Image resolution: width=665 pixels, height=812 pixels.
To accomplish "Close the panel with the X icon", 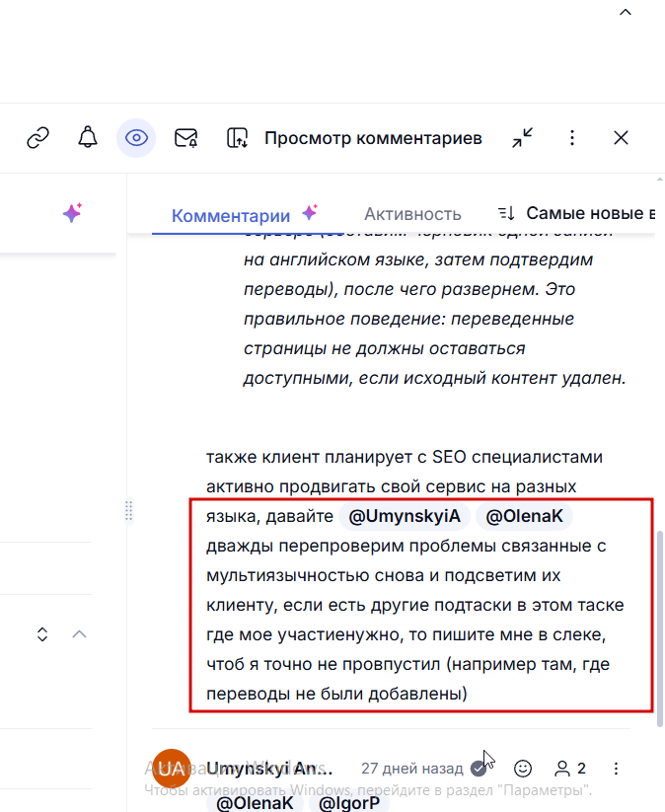I will coord(621,138).
